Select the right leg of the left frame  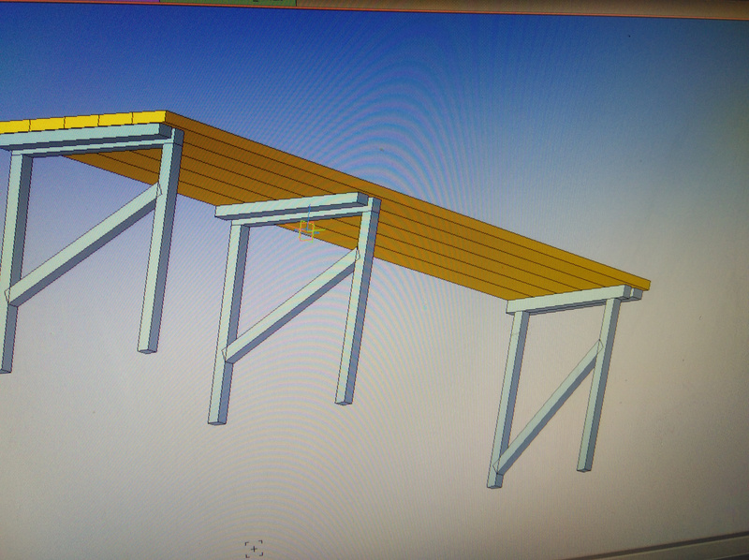click(160, 242)
